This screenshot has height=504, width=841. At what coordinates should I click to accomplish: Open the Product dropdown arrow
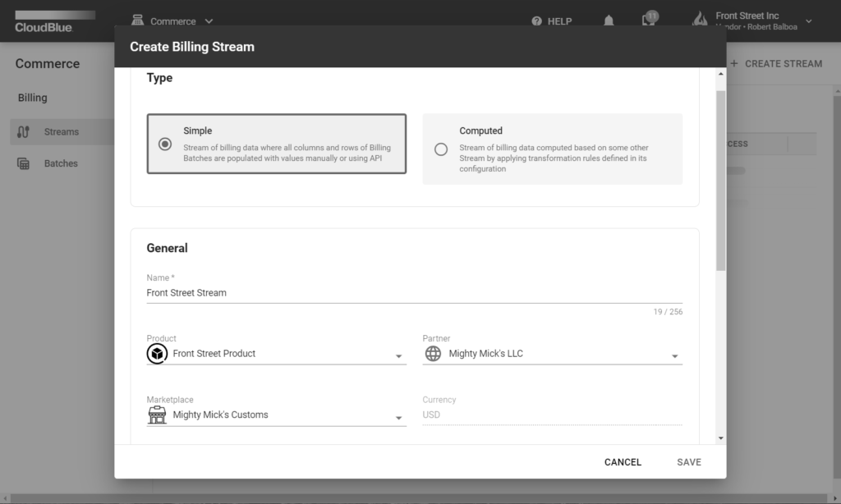tap(398, 356)
